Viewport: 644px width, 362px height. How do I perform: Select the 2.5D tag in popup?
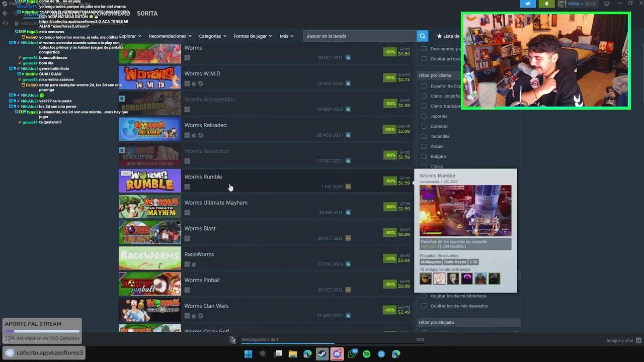[473, 262]
